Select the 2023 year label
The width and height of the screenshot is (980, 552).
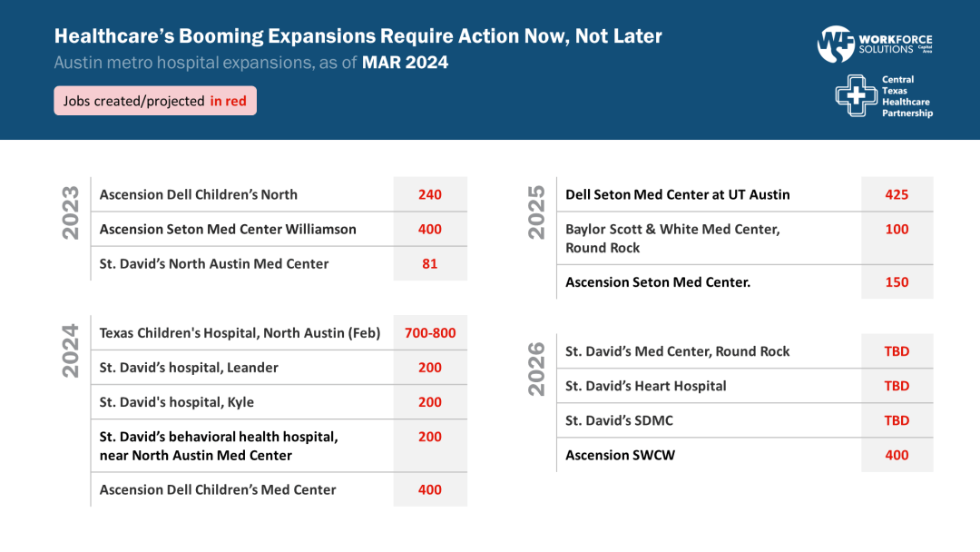coord(71,212)
